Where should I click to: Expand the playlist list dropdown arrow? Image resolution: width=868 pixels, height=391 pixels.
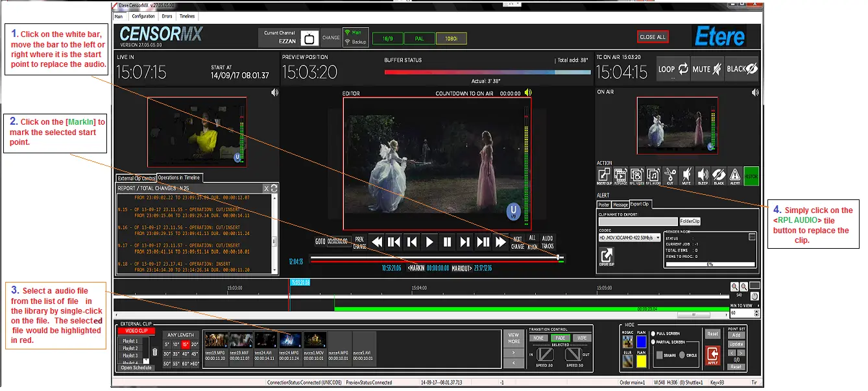pos(145,361)
